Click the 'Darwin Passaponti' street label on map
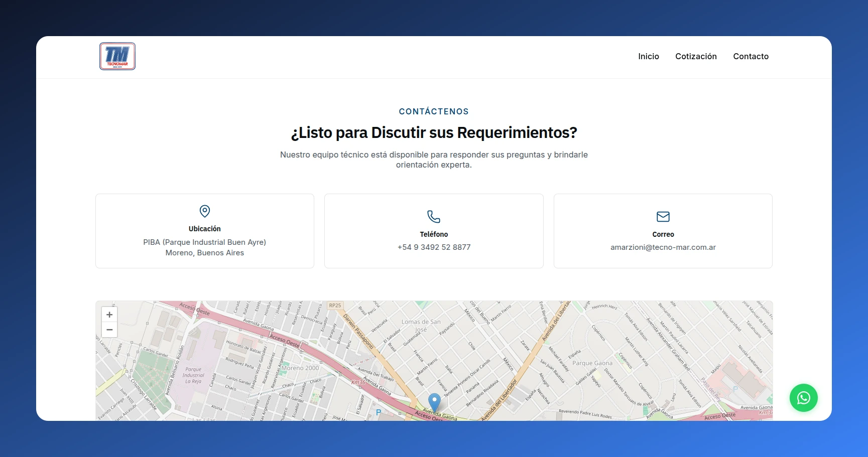This screenshot has height=457, width=868. [358, 331]
